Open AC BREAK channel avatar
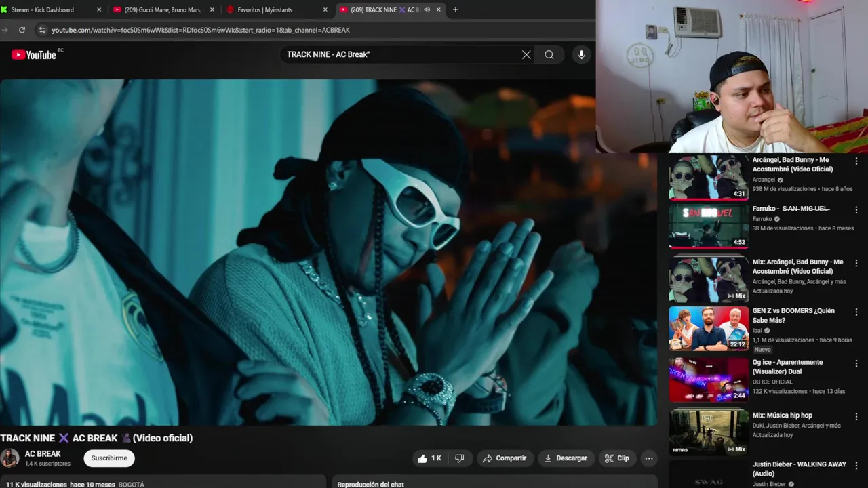868x488 pixels. pyautogui.click(x=9, y=458)
